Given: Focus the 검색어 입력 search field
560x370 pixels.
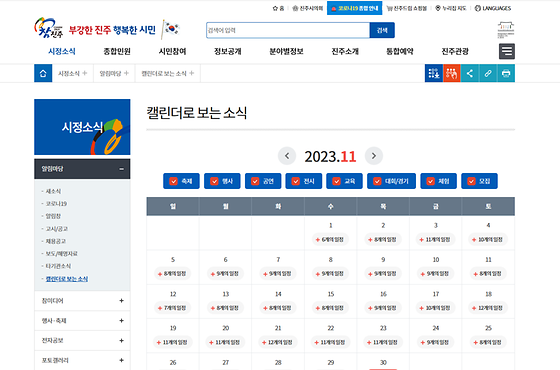Looking at the screenshot, I should coord(288,30).
